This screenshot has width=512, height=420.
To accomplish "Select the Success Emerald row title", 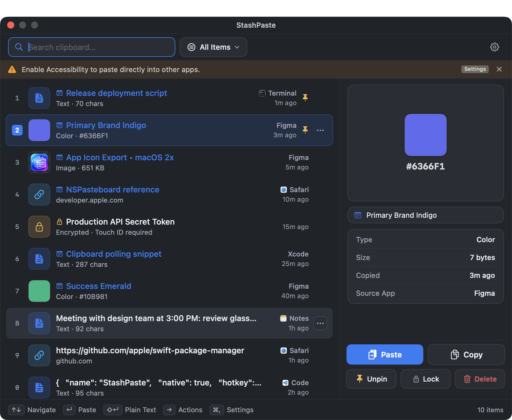I will coord(99,286).
